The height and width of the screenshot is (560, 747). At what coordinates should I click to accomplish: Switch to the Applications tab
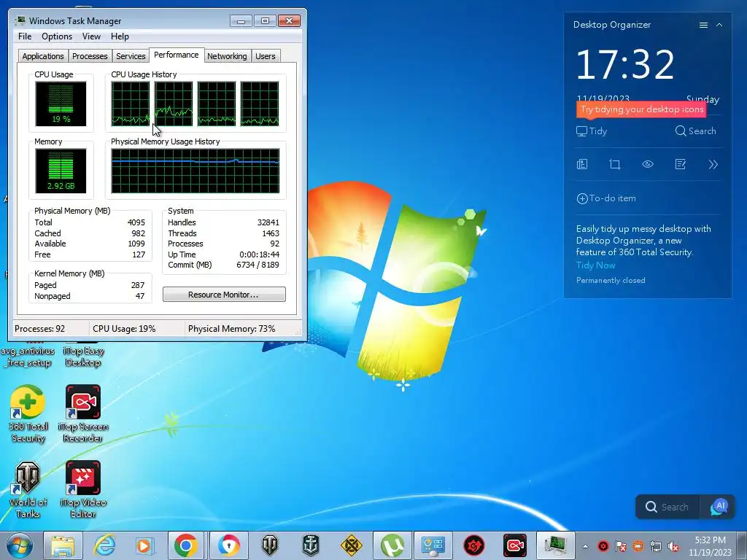click(43, 56)
